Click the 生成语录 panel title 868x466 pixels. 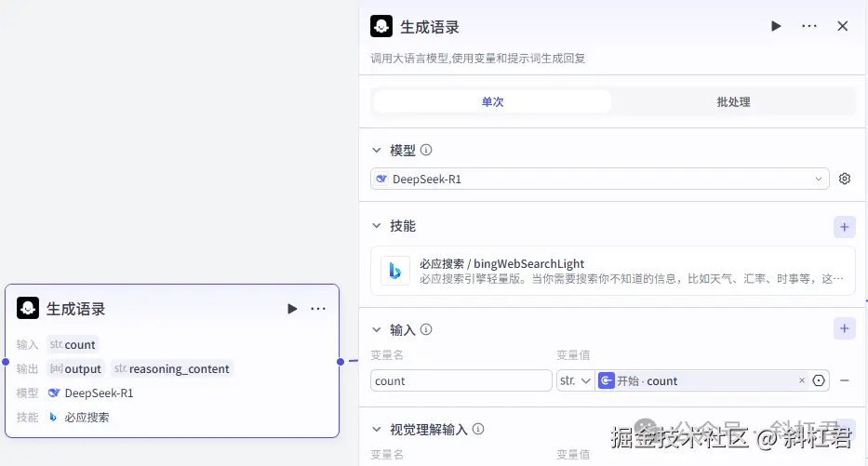(430, 27)
